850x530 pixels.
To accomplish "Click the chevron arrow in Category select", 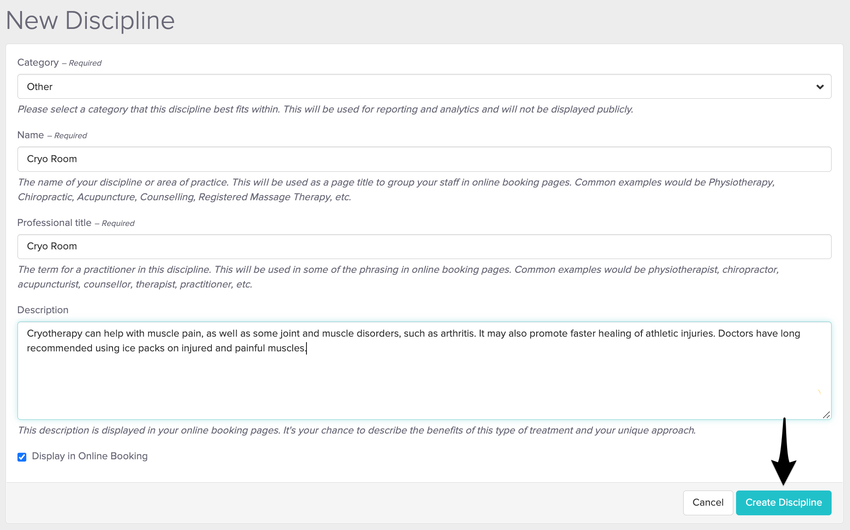I will (x=820, y=87).
